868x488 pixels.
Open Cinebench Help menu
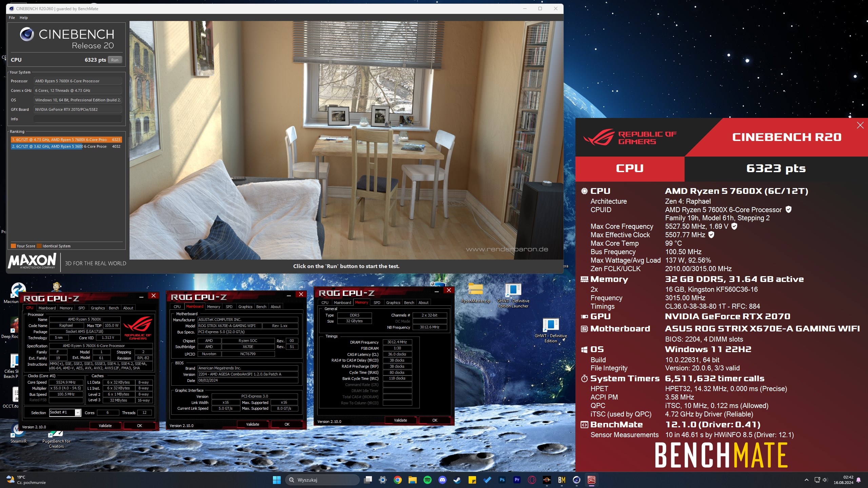[23, 18]
